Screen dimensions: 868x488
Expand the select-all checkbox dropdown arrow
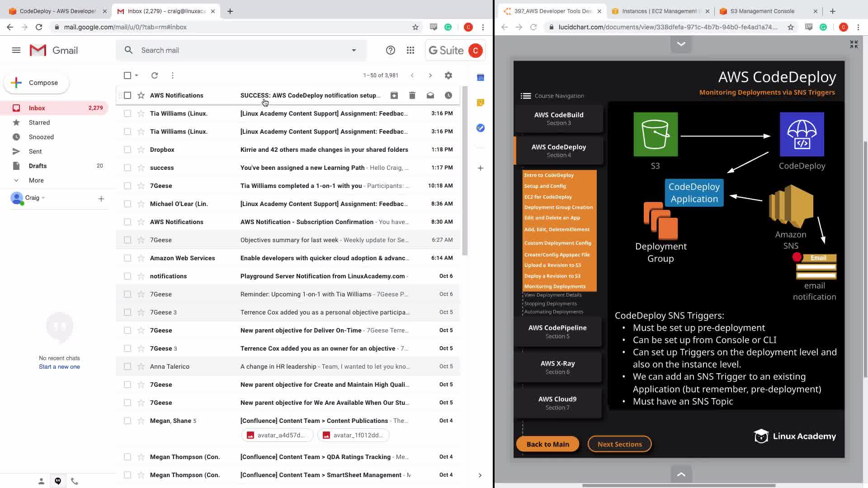[137, 75]
